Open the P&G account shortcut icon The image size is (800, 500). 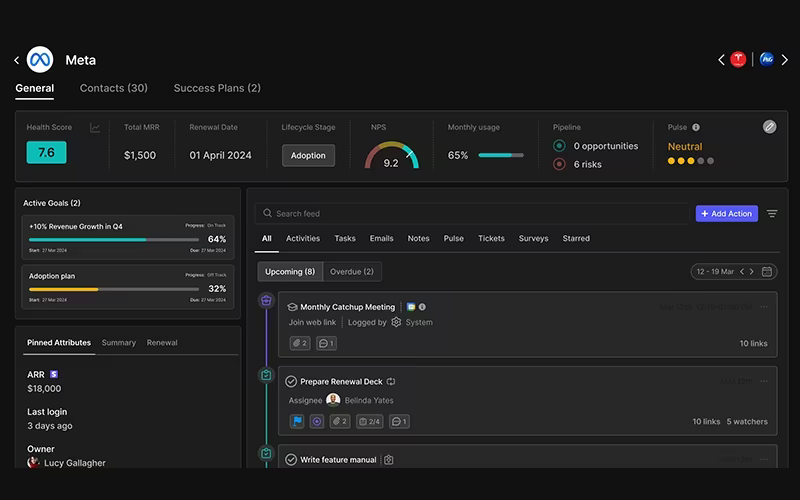coord(766,59)
